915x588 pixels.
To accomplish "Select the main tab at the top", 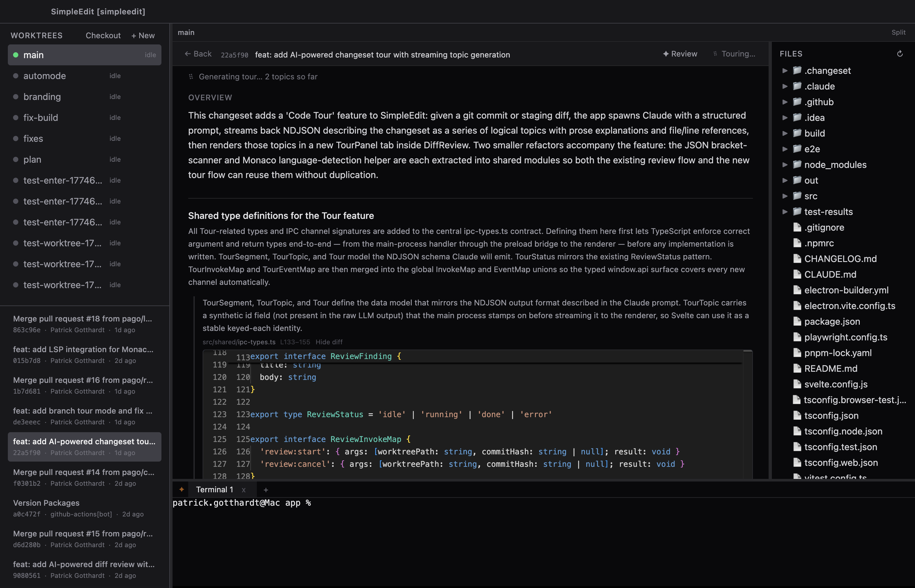I will [x=186, y=32].
